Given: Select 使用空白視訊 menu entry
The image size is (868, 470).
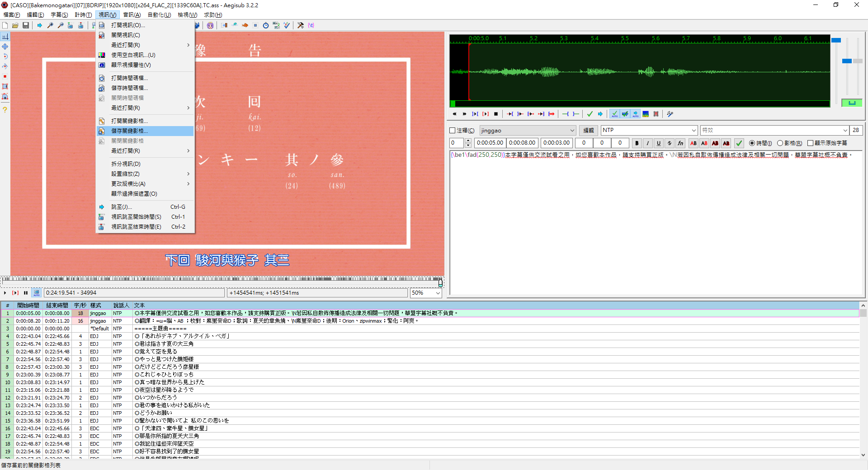Looking at the screenshot, I should [x=145, y=55].
